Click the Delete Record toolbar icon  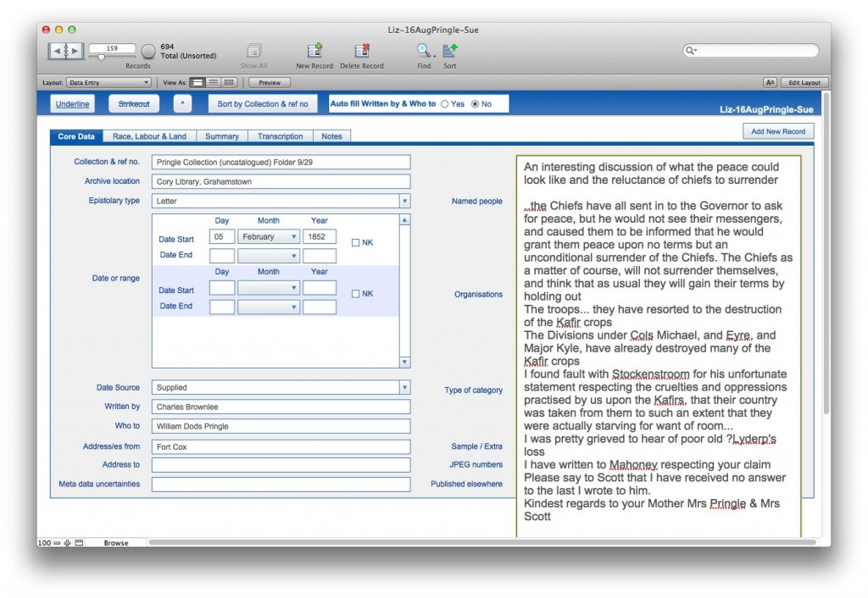click(x=362, y=52)
